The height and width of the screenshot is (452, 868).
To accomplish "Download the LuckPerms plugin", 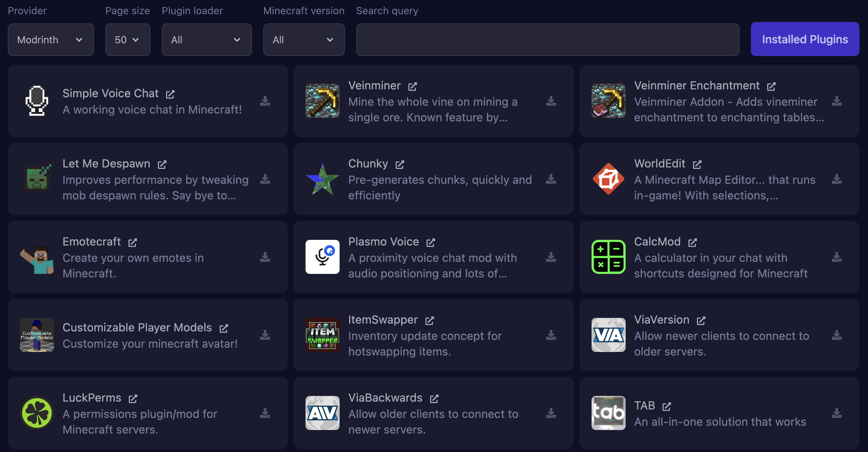I will point(265,413).
